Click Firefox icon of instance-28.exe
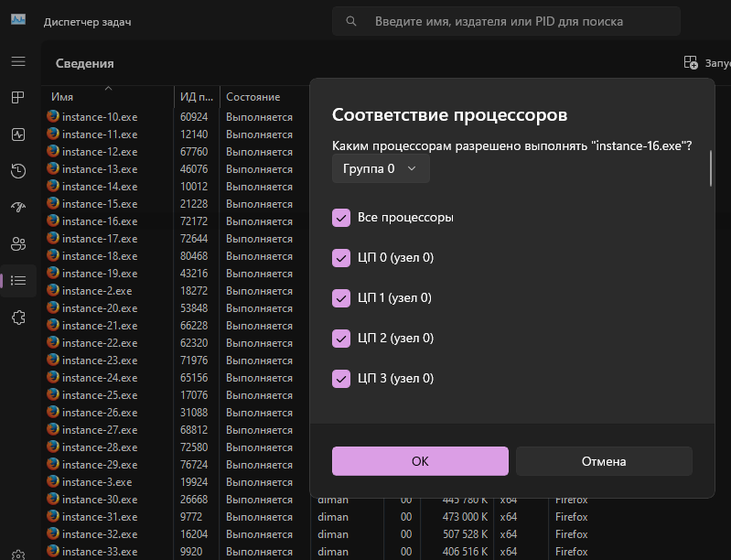 tap(53, 447)
